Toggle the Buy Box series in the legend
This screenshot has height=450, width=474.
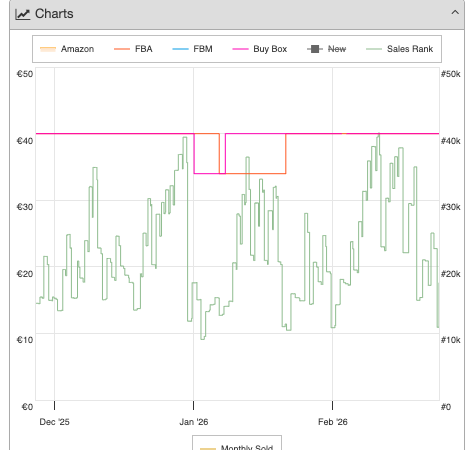click(x=260, y=49)
